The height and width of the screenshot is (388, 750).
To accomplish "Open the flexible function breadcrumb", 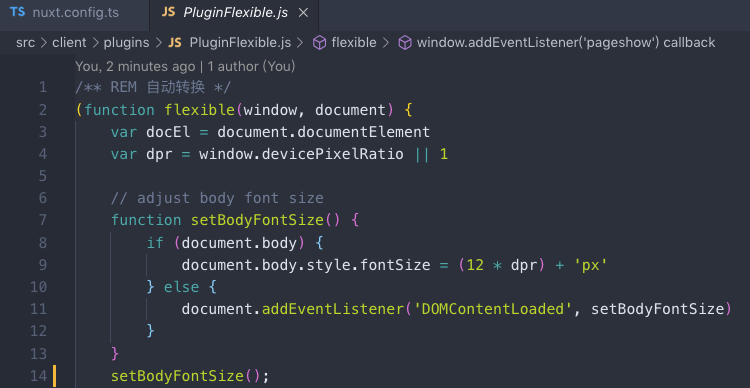I will pos(354,43).
